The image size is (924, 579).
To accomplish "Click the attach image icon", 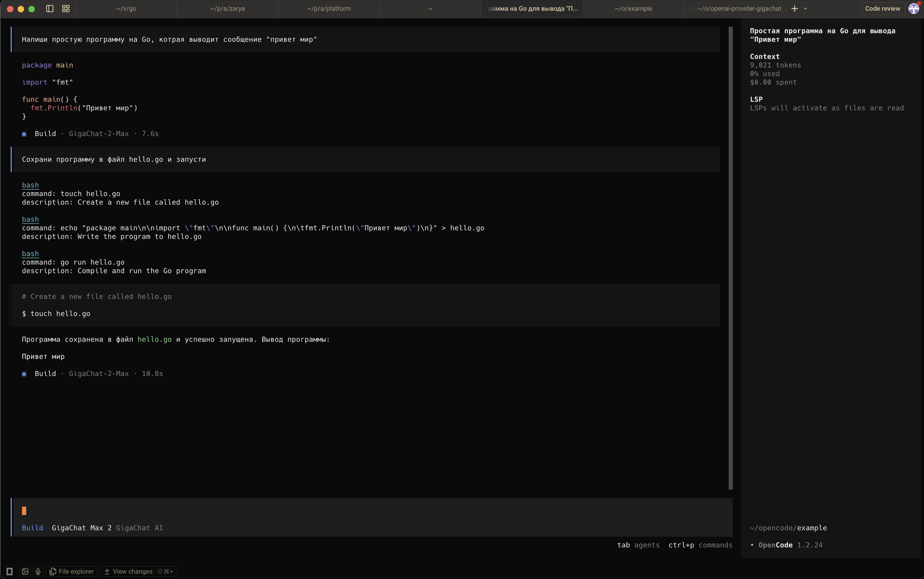I will point(25,571).
